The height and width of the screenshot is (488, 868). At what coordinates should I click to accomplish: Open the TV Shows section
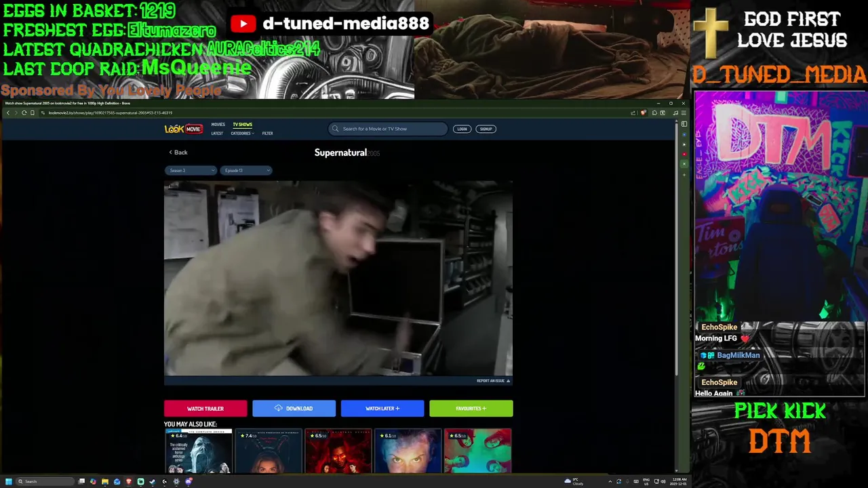(x=242, y=125)
